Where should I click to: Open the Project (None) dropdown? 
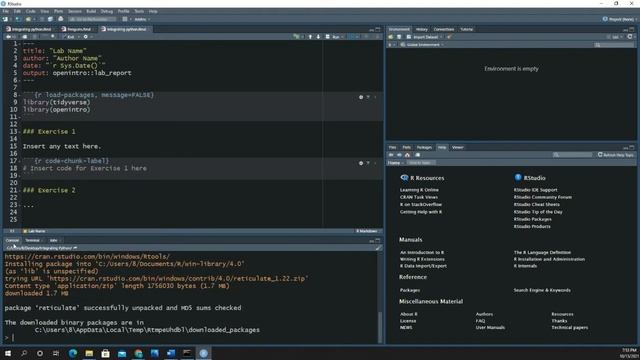(x=619, y=19)
